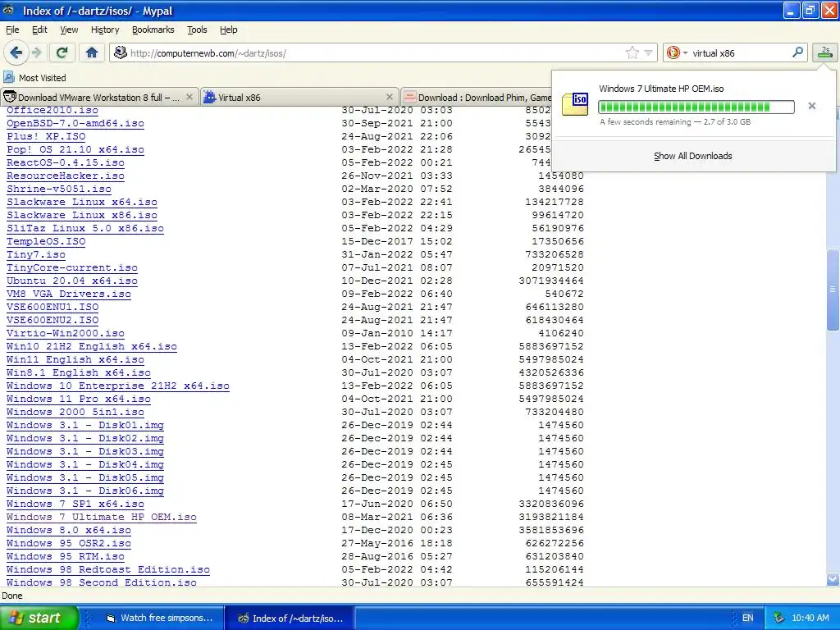Viewport: 840px width, 630px height.
Task: Open Windows 98 Redtoast Edition.iso link
Action: [108, 569]
